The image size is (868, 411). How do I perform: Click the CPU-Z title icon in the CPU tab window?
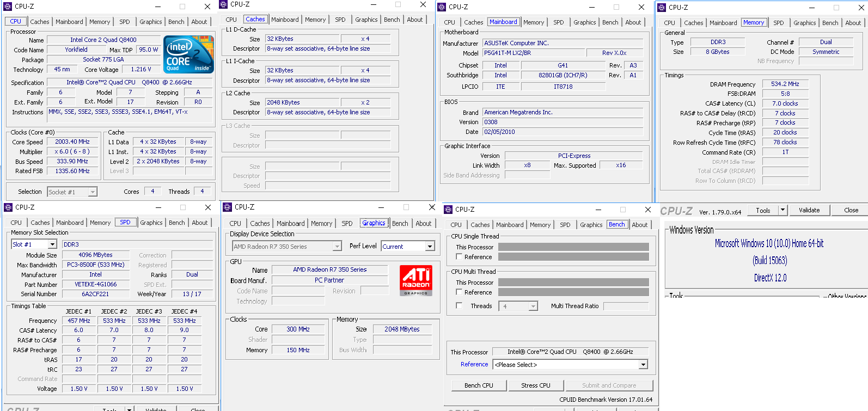coord(8,7)
